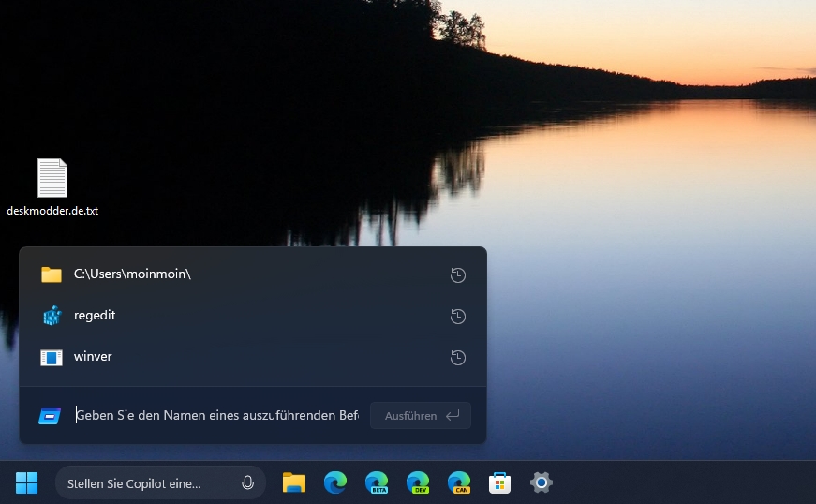The width and height of the screenshot is (816, 504).
Task: Focus the Run command input field
Action: tap(217, 416)
